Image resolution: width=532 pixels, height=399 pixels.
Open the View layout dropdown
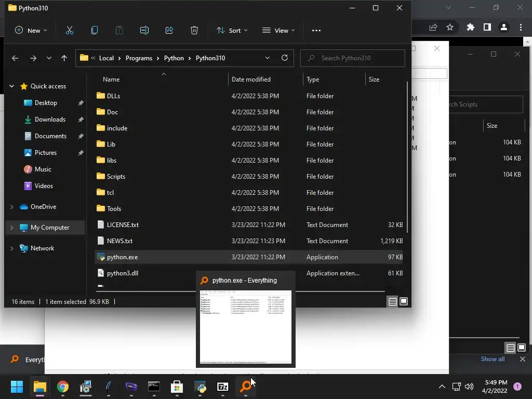pyautogui.click(x=278, y=31)
